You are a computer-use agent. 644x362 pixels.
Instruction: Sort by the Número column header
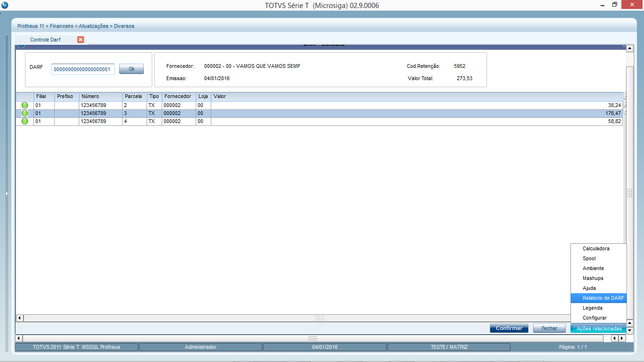pos(101,96)
